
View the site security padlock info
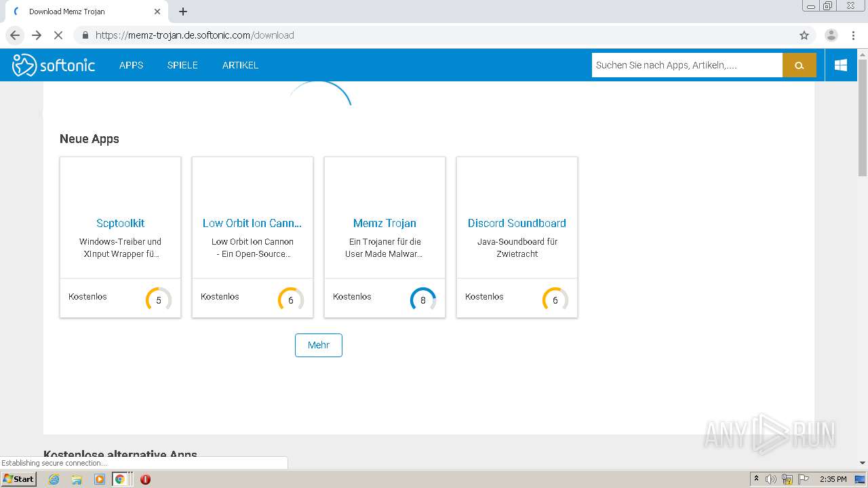point(85,35)
